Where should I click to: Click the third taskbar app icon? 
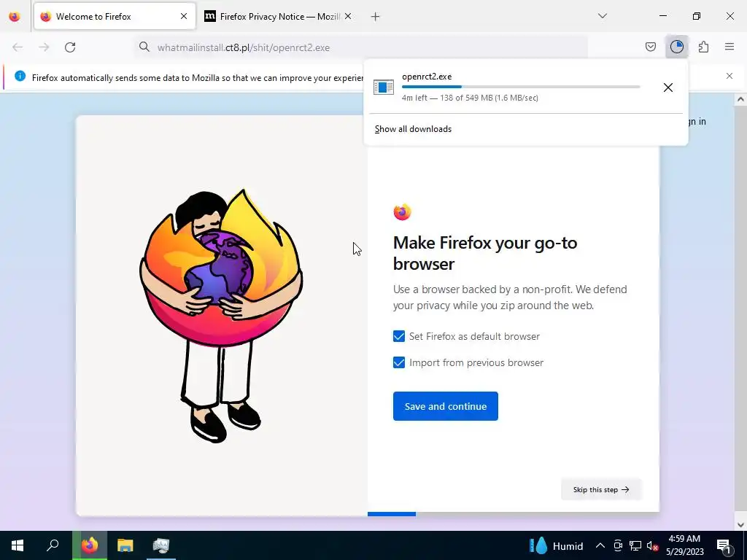click(x=161, y=545)
